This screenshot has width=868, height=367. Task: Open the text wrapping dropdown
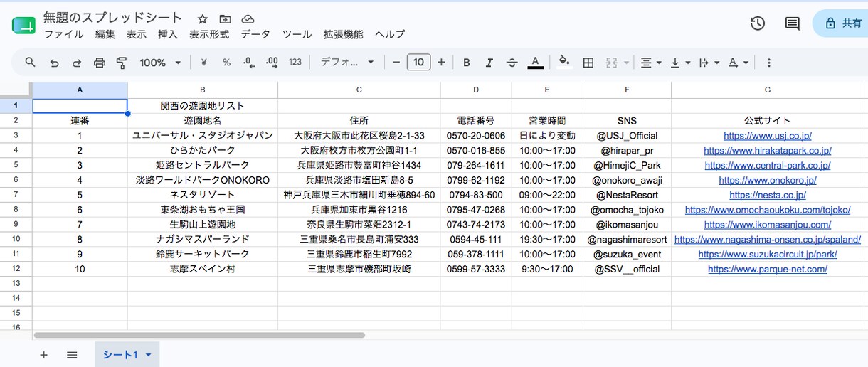pyautogui.click(x=709, y=63)
